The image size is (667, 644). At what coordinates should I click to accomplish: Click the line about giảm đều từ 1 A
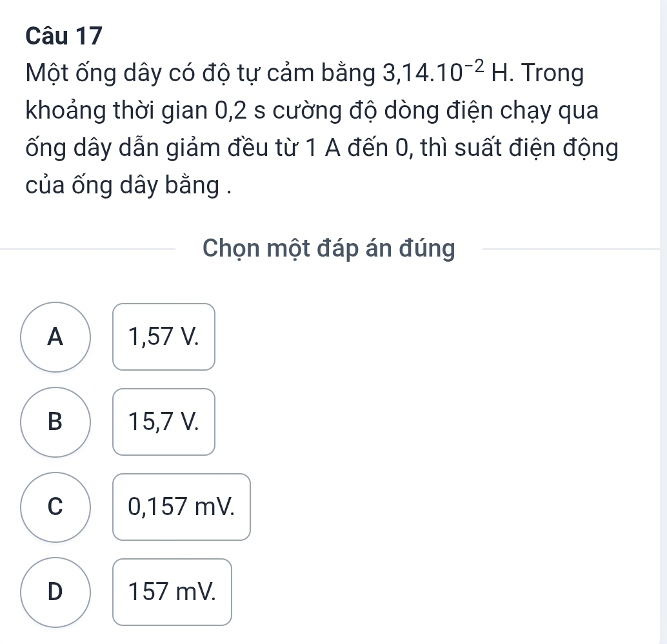click(x=322, y=148)
